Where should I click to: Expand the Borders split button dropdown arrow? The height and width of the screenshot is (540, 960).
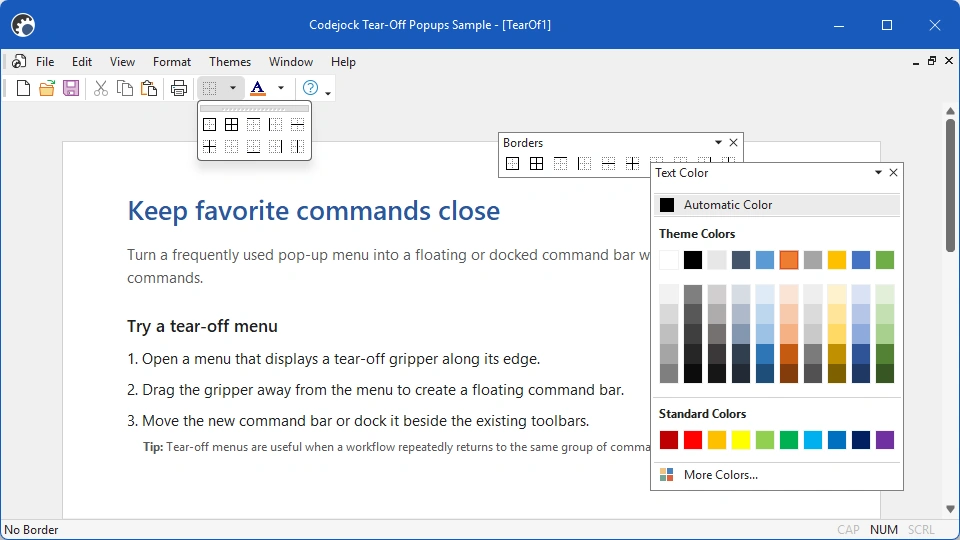tap(233, 88)
